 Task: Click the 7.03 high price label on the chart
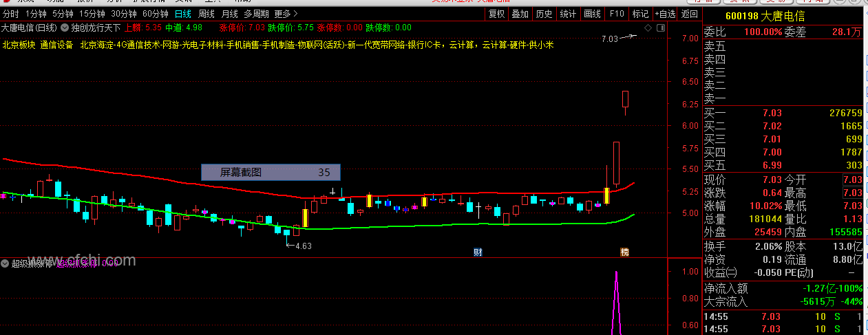pos(609,39)
